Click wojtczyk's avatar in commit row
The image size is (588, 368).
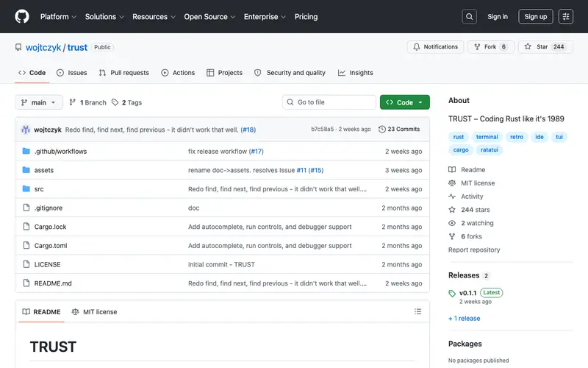pyautogui.click(x=26, y=130)
